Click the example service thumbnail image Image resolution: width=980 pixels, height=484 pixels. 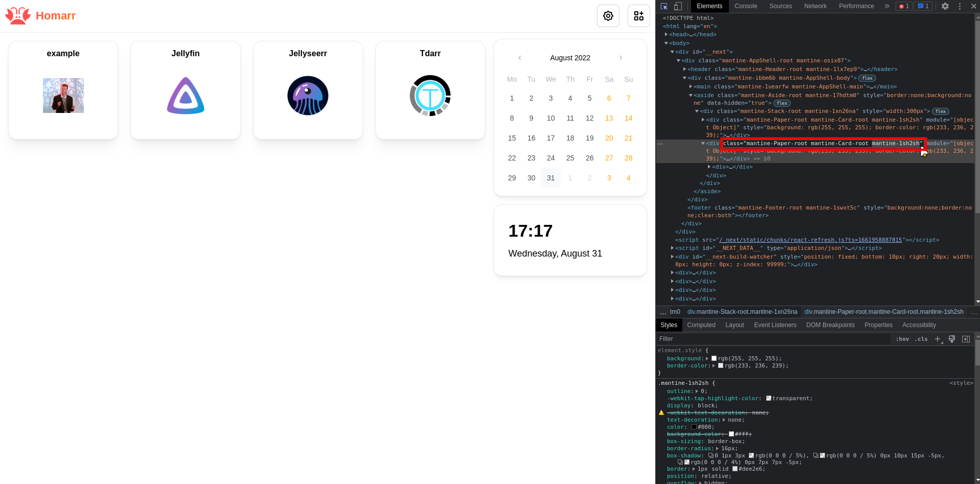[63, 96]
